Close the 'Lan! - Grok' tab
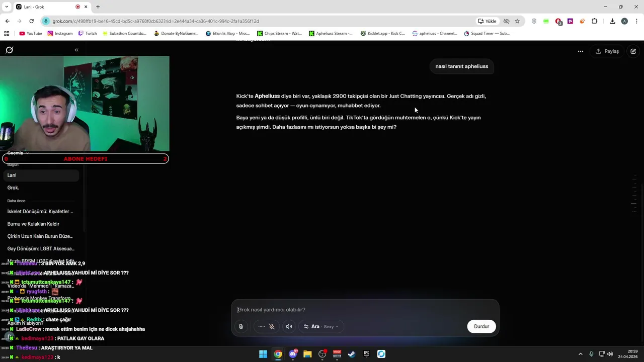Image resolution: width=644 pixels, height=362 pixels. (x=86, y=7)
